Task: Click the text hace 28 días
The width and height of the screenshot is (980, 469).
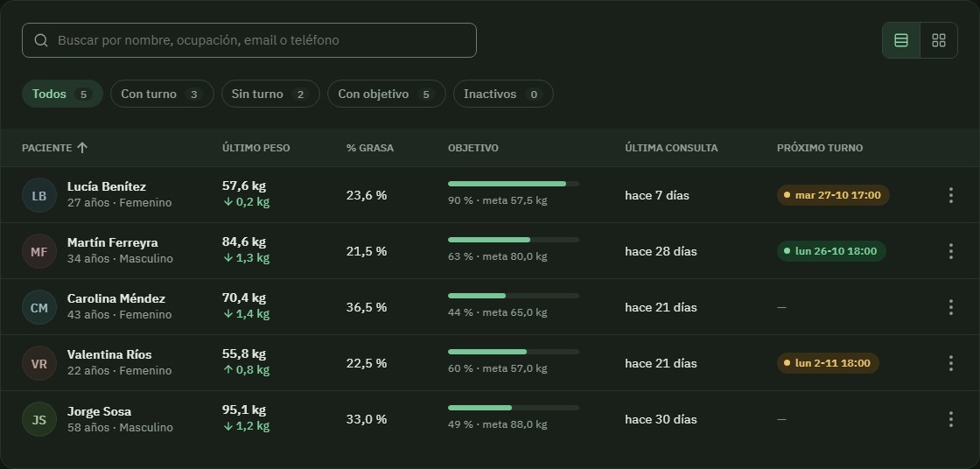Action: (661, 251)
